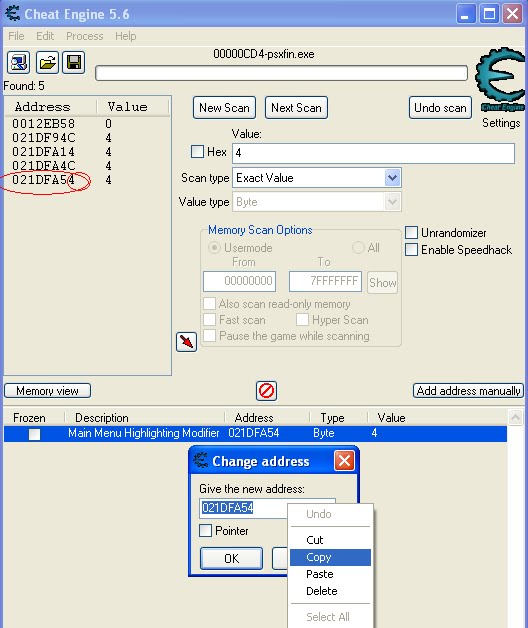This screenshot has height=628, width=528.
Task: Confirm with OK in Change address dialog
Action: (x=232, y=558)
